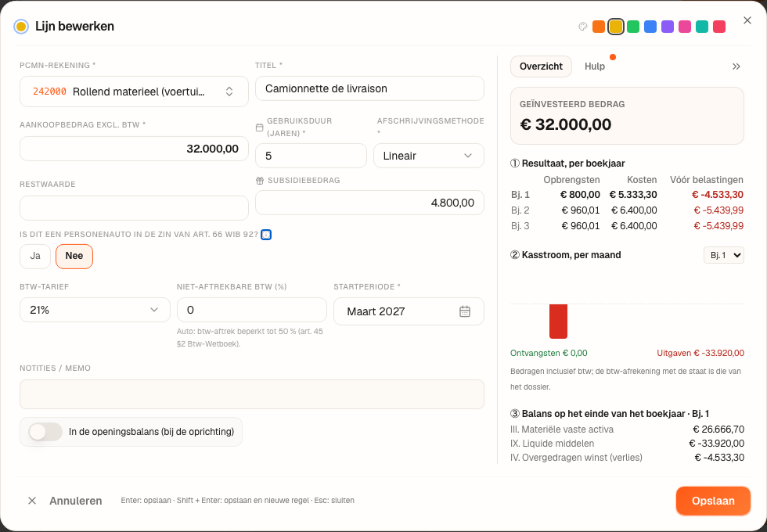Open the BTW-tarief 21% dropdown
Image resolution: width=767 pixels, height=532 pixels.
95,310
